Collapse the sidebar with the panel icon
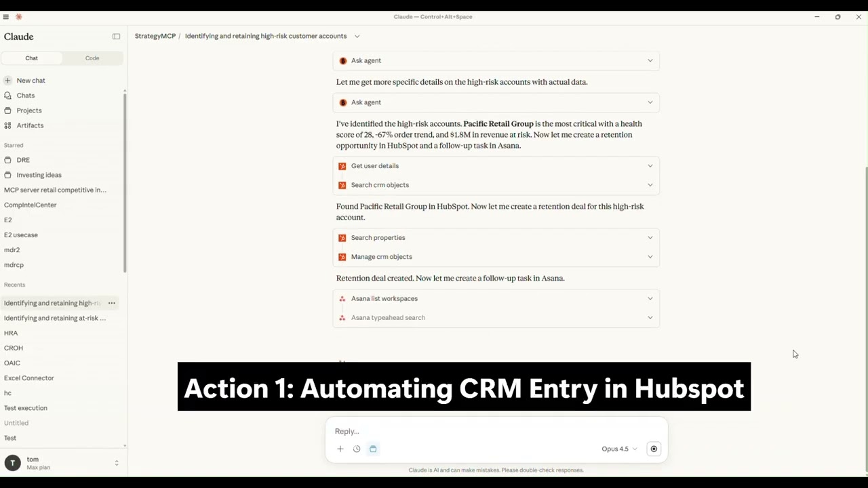The width and height of the screenshot is (868, 488). [x=116, y=37]
